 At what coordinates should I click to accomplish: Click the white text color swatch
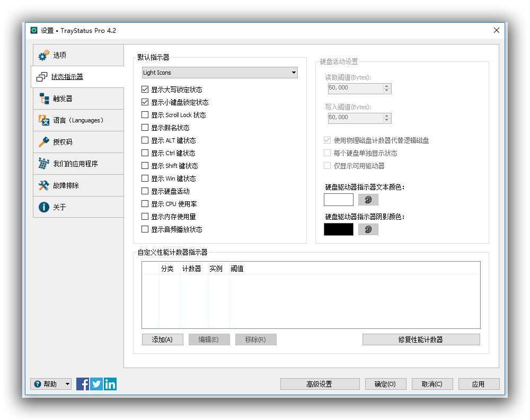tap(338, 200)
